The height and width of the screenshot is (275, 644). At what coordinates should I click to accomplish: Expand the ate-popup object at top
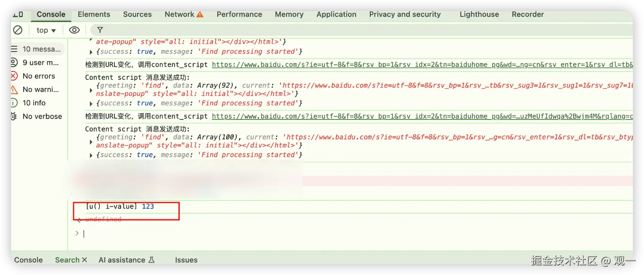click(x=91, y=40)
